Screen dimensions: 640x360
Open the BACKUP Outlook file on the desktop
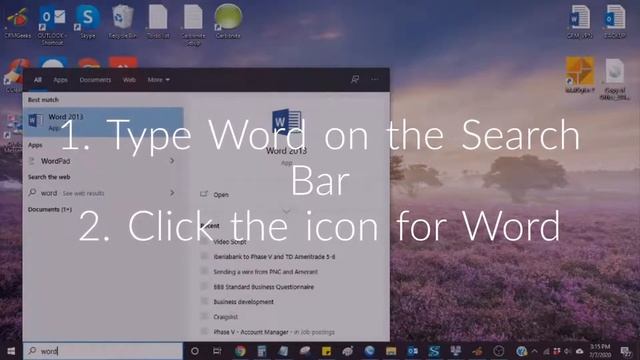(x=615, y=22)
